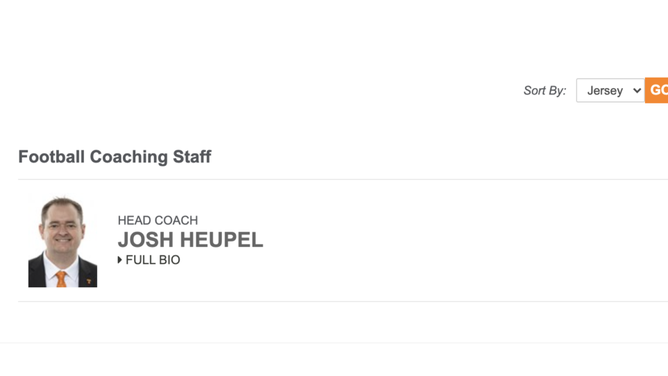Click the orange tie in coach photo
668x376 pixels.
tap(61, 279)
